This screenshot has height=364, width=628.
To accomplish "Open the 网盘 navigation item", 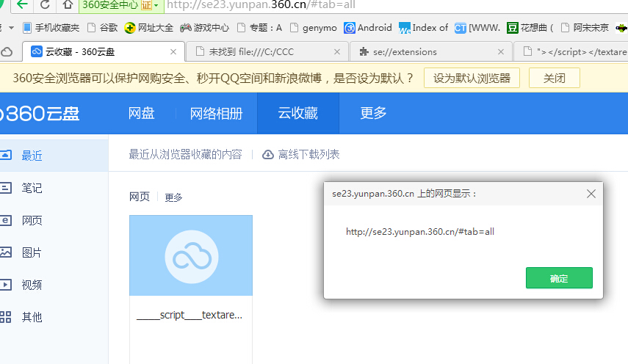I will [x=141, y=114].
